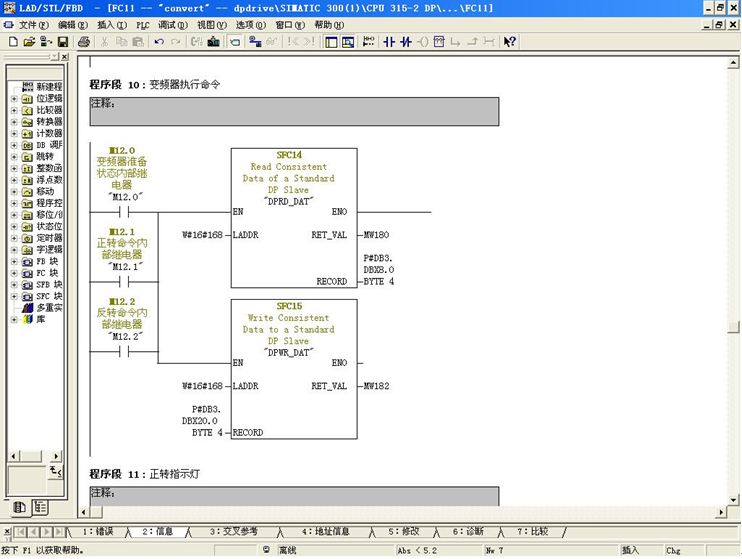The width and height of the screenshot is (742, 559).
Task: Switch to the 4: 地址信息 tab
Action: (x=322, y=532)
